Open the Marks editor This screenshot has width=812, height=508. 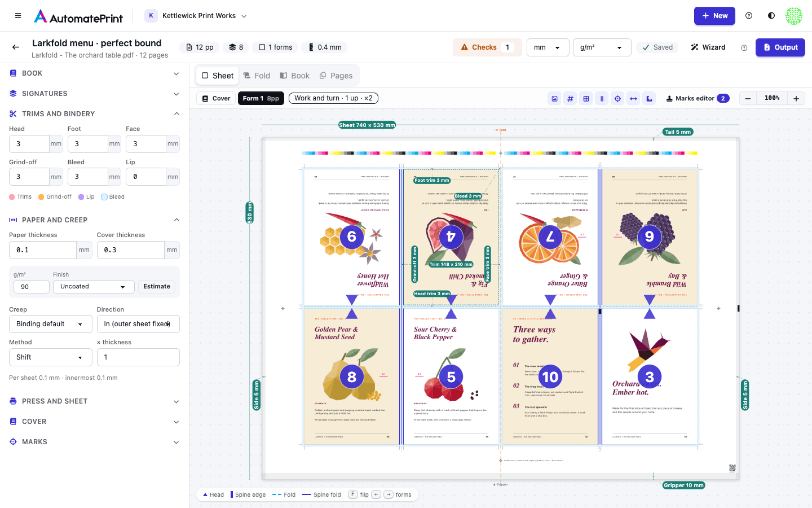click(x=698, y=99)
